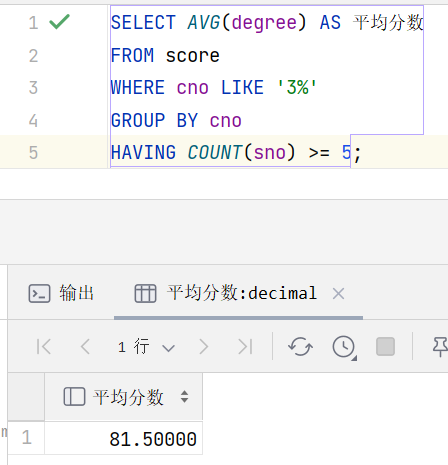Click line number 2 in gutter
Viewport: 448px width, 465px height.
click(x=33, y=55)
